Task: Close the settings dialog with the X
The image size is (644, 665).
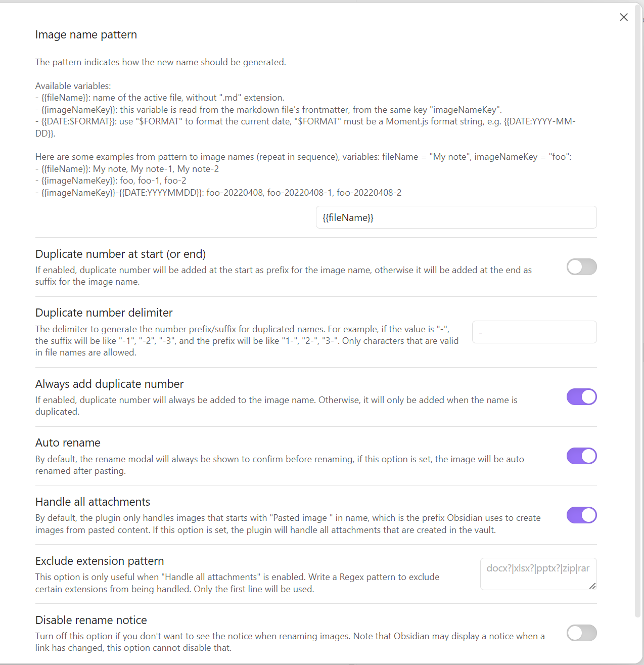Action: tap(624, 17)
